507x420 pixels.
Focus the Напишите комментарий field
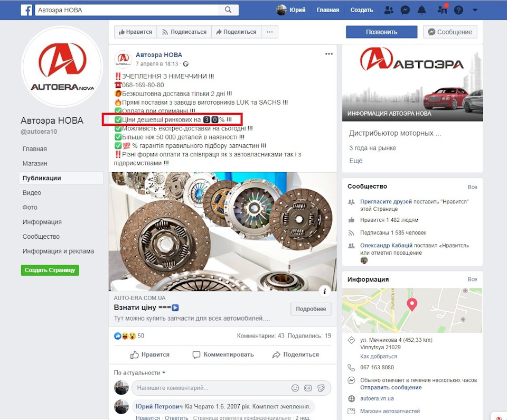point(231,388)
